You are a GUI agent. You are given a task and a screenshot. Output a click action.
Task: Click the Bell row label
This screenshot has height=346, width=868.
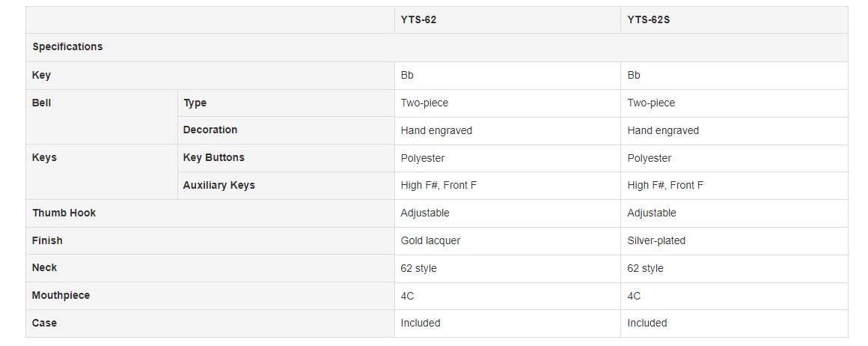41,103
